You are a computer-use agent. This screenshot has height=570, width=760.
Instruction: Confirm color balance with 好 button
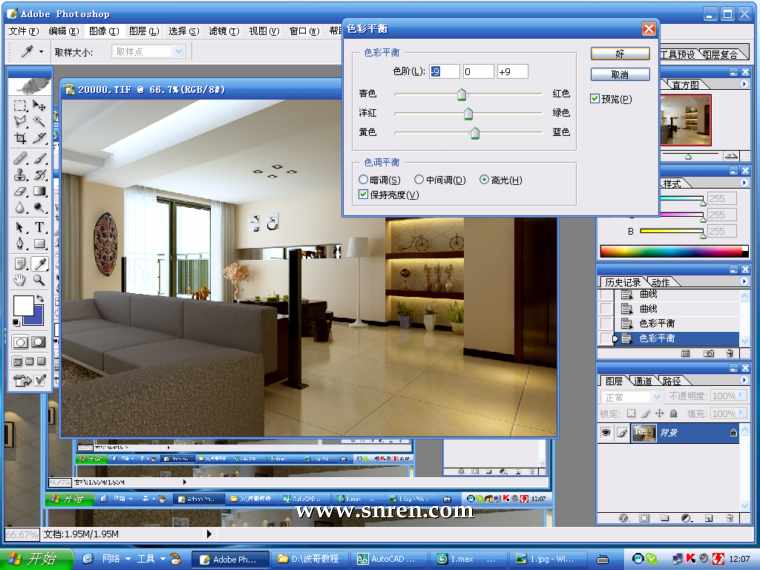click(620, 53)
